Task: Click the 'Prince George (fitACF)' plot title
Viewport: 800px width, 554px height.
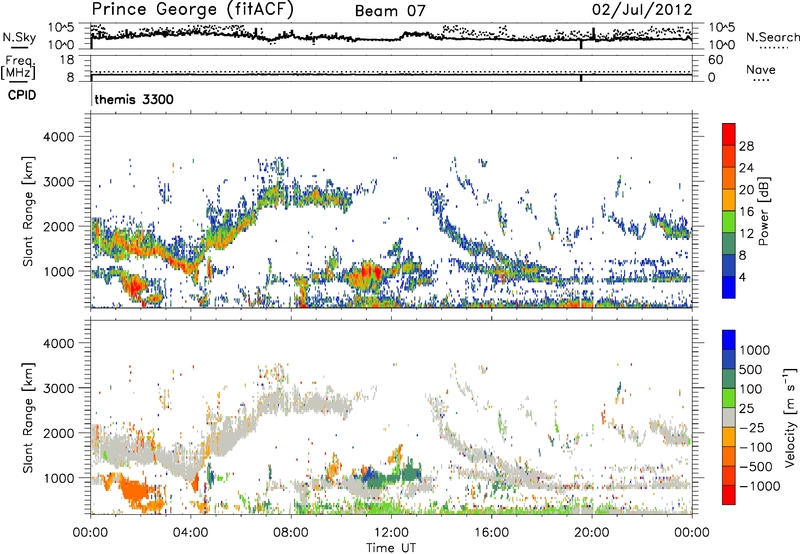Action: point(193,10)
